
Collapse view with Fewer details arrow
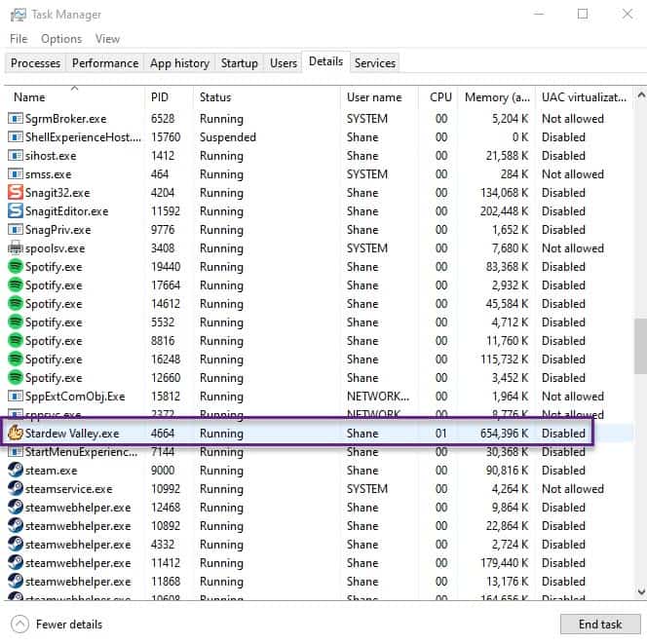click(x=19, y=625)
